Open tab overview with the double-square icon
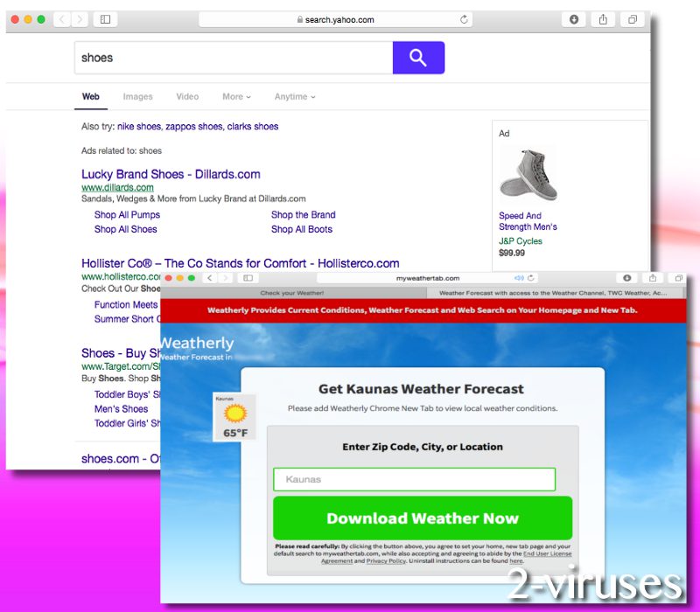700x612 pixels. [x=631, y=18]
